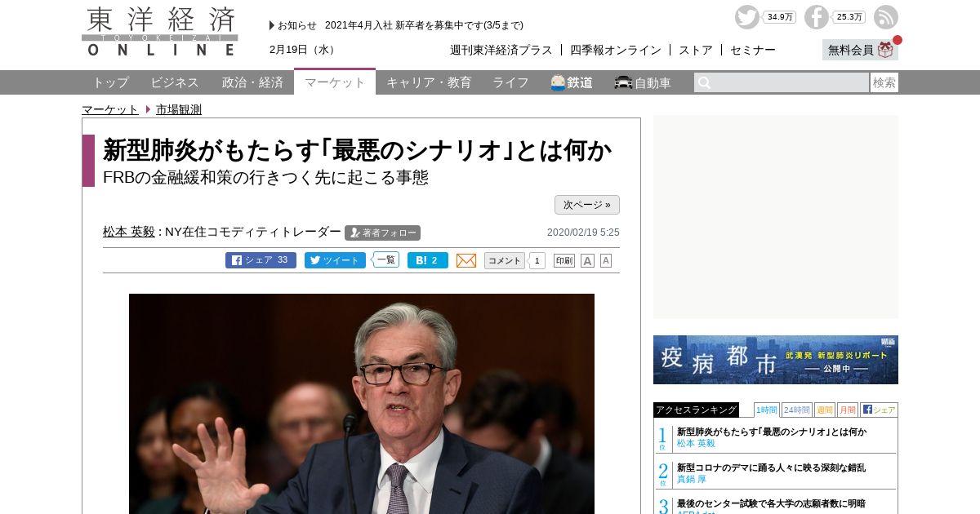Click the マーケット breadcrumb link
This screenshot has width=980, height=514.
pos(110,109)
